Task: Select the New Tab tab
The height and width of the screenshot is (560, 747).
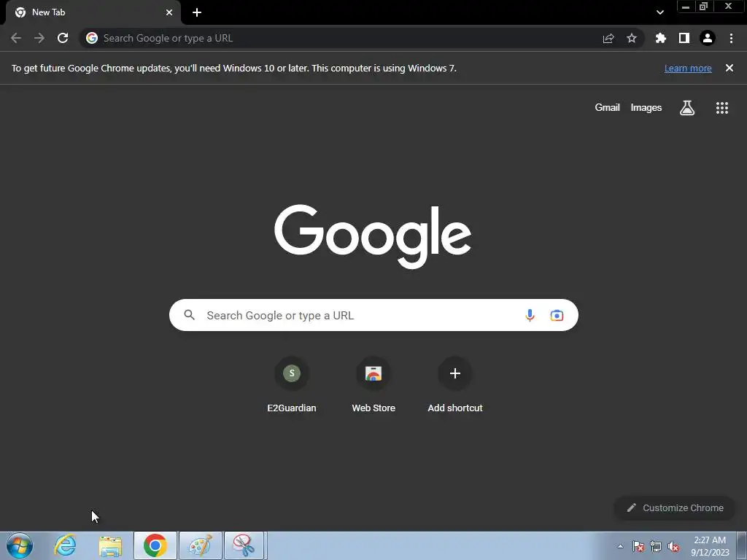Action: 94,13
